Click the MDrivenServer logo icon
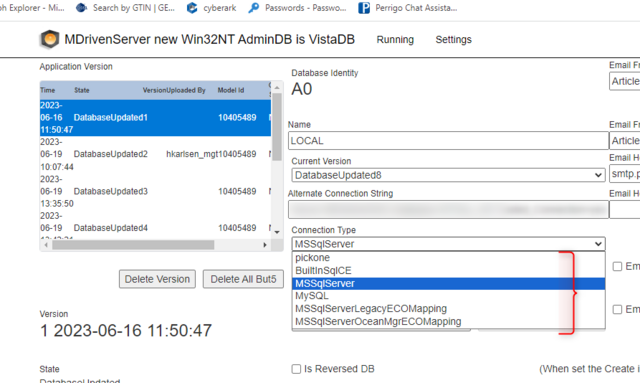The height and width of the screenshot is (383, 640). pos(49,39)
